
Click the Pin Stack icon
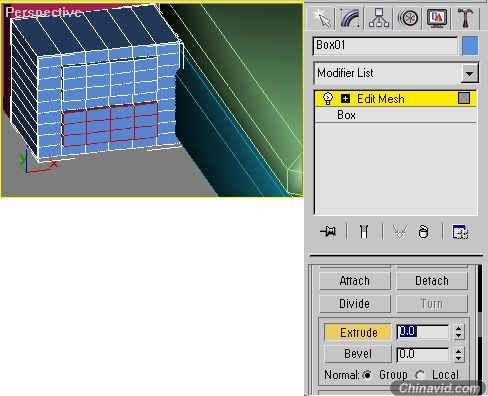328,231
